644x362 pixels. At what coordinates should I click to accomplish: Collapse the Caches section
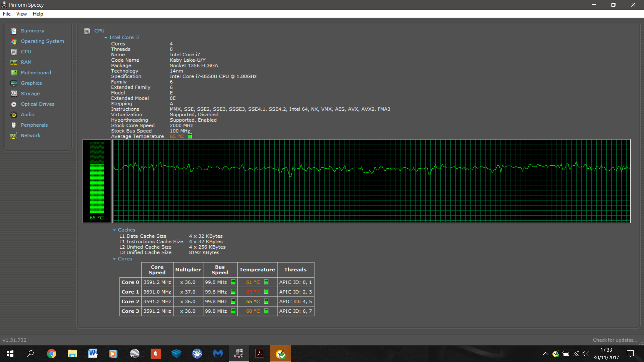(114, 230)
